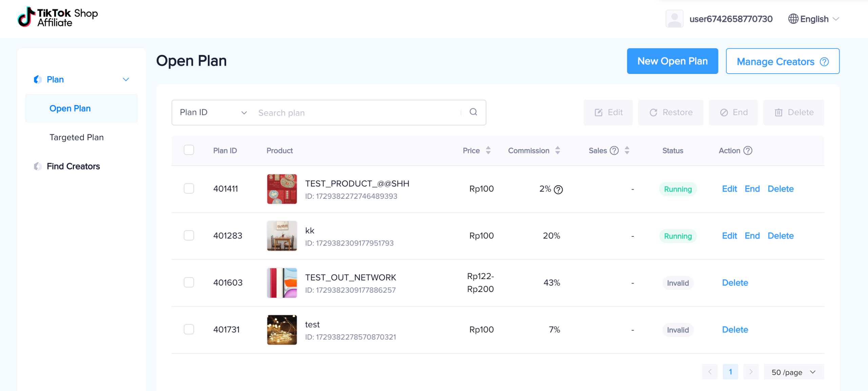Viewport: 868px width, 391px height.
Task: Open the 50 per page dropdown
Action: (x=793, y=372)
